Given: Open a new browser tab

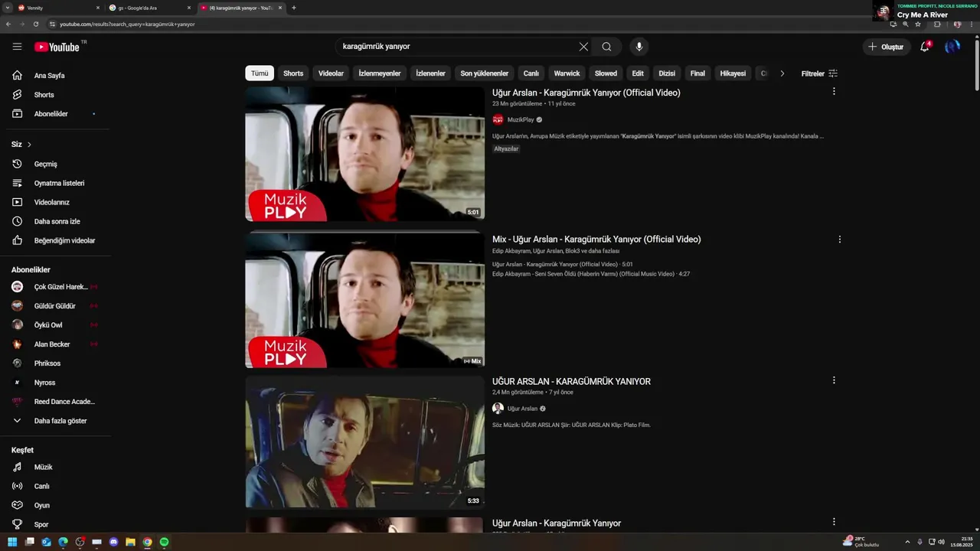Looking at the screenshot, I should pyautogui.click(x=294, y=8).
